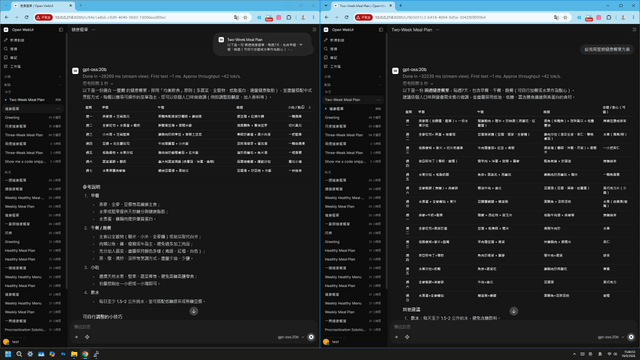
Task: Click the message input field in left window
Action: coord(194,327)
